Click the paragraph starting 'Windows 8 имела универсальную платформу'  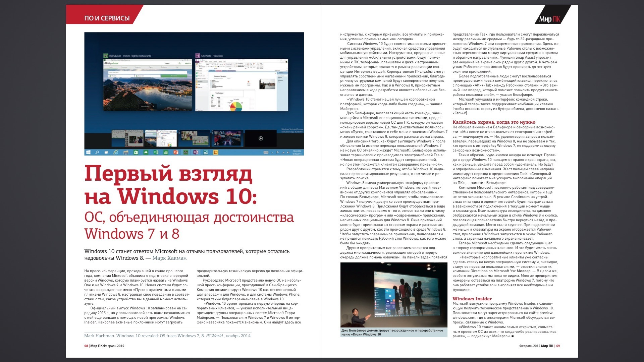393,213
